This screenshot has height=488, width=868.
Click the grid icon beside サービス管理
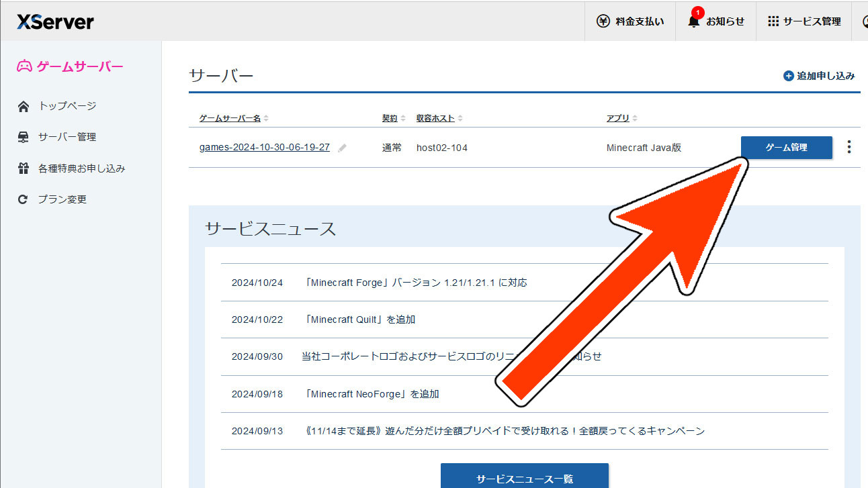[773, 21]
